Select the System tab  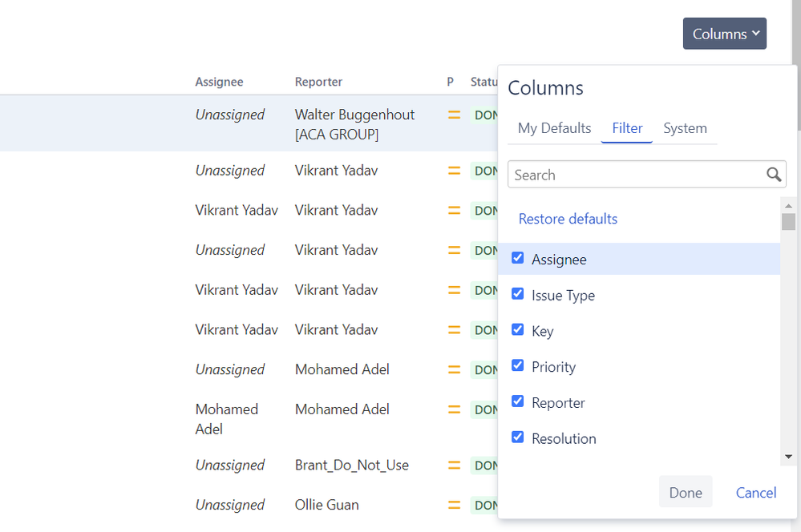click(x=685, y=128)
